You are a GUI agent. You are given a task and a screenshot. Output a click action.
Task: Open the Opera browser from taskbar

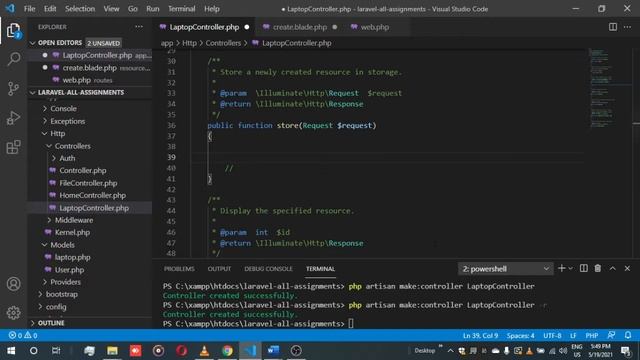182,351
